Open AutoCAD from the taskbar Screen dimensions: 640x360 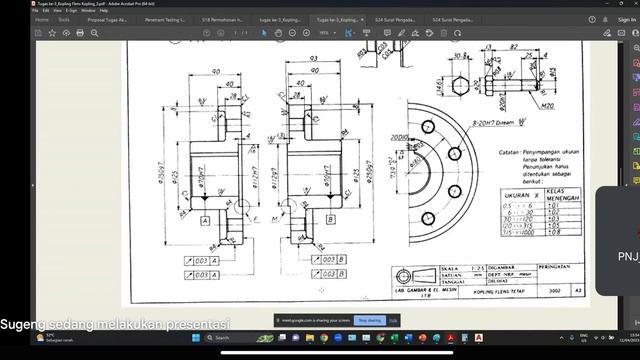click(479, 338)
